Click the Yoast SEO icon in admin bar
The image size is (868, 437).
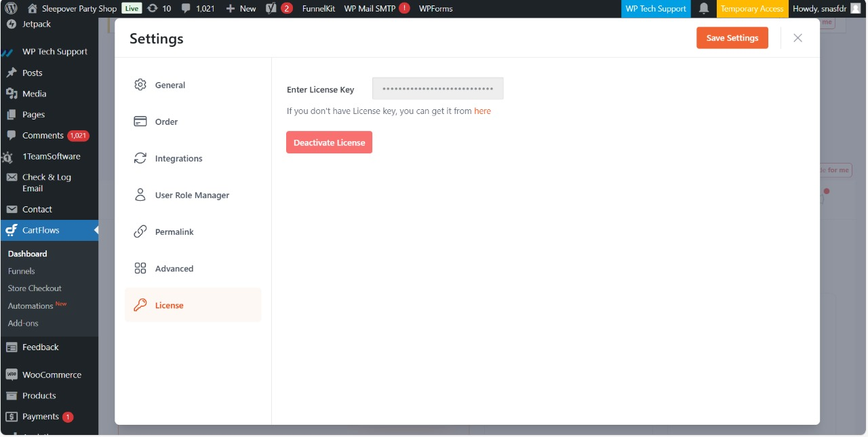tap(271, 9)
